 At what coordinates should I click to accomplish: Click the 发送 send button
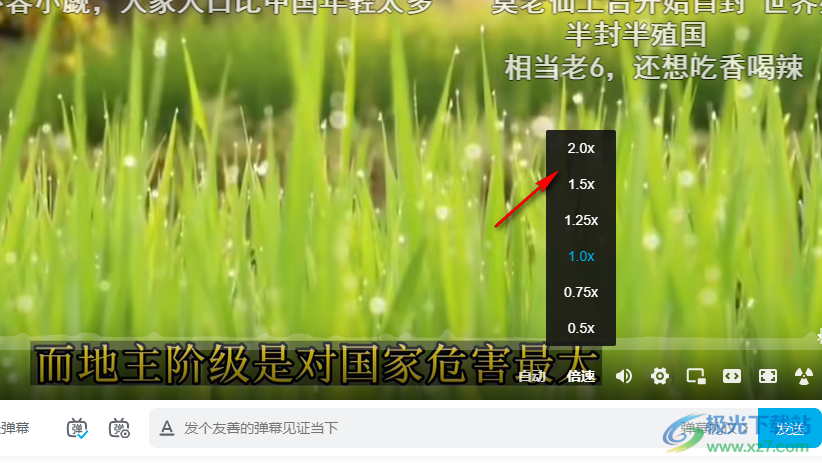coord(790,428)
